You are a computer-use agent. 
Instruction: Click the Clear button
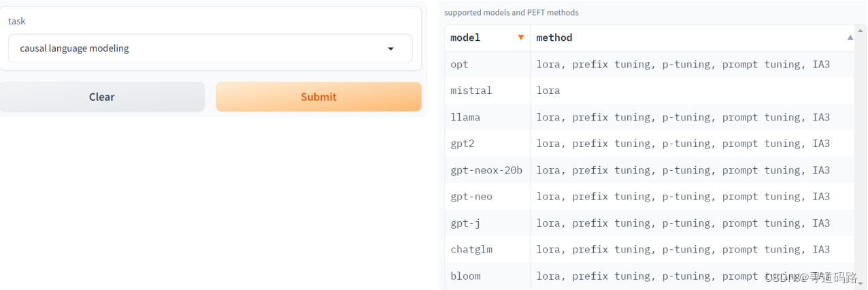(x=101, y=97)
